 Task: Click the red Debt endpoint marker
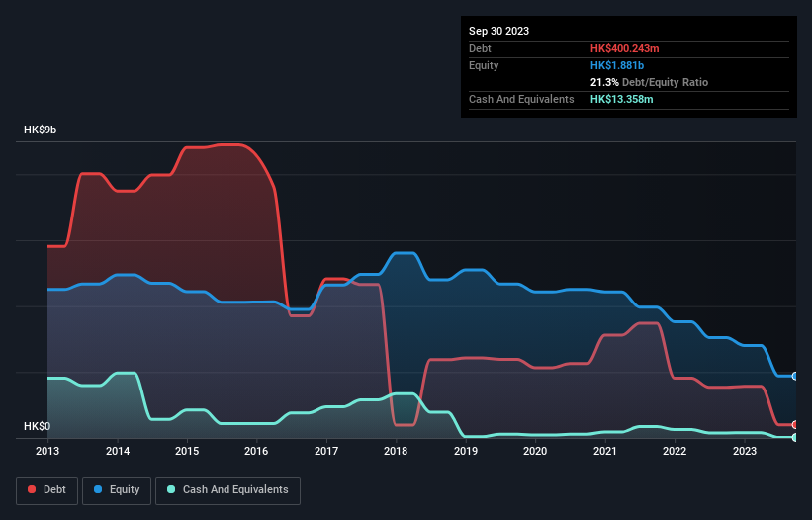pyautogui.click(x=795, y=425)
